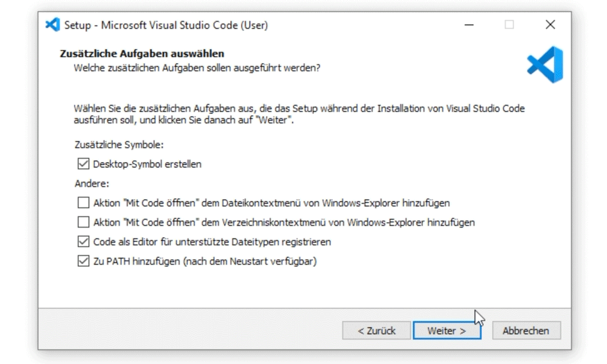This screenshot has height=364, width=607.
Task: Click the large VS Code logo in header
Action: [545, 64]
